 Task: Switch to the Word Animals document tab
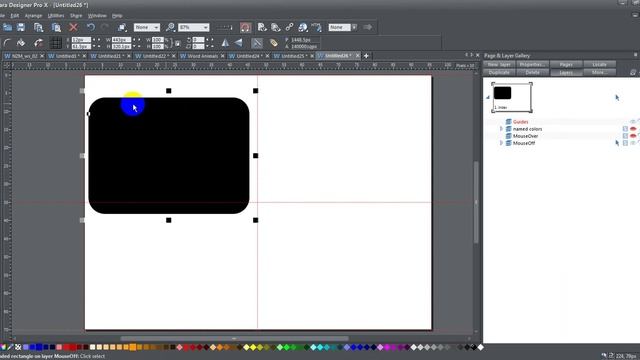202,56
